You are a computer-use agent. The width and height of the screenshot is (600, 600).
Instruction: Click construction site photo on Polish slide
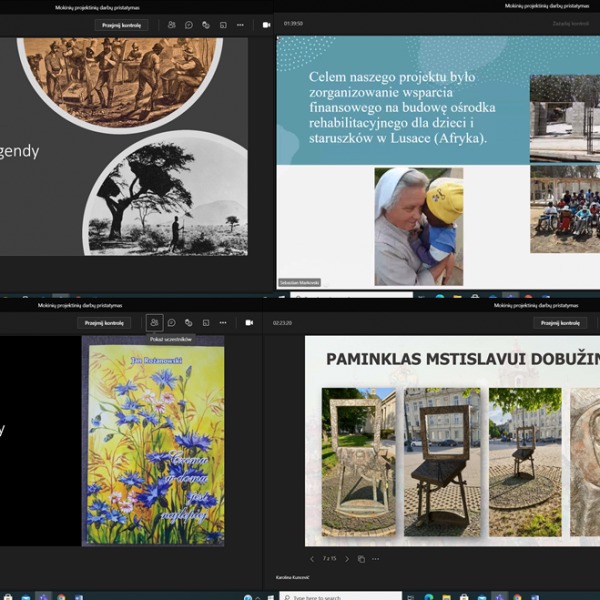point(565,118)
